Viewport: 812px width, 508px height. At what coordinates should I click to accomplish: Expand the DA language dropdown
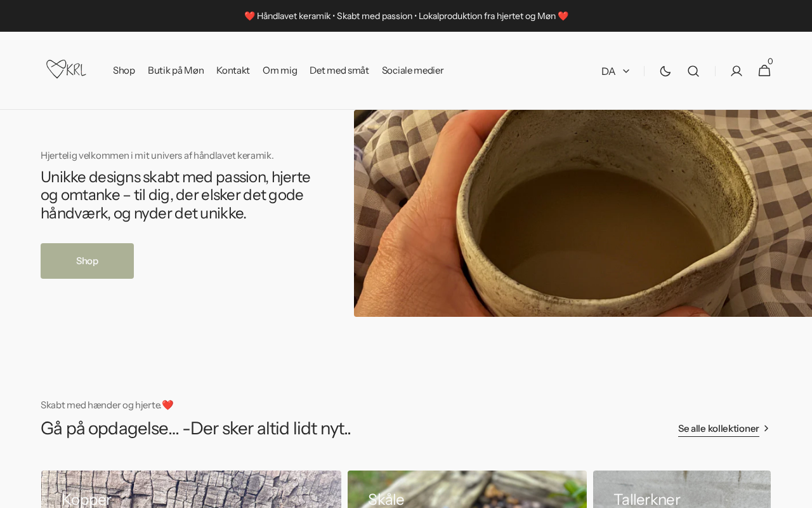tap(615, 71)
